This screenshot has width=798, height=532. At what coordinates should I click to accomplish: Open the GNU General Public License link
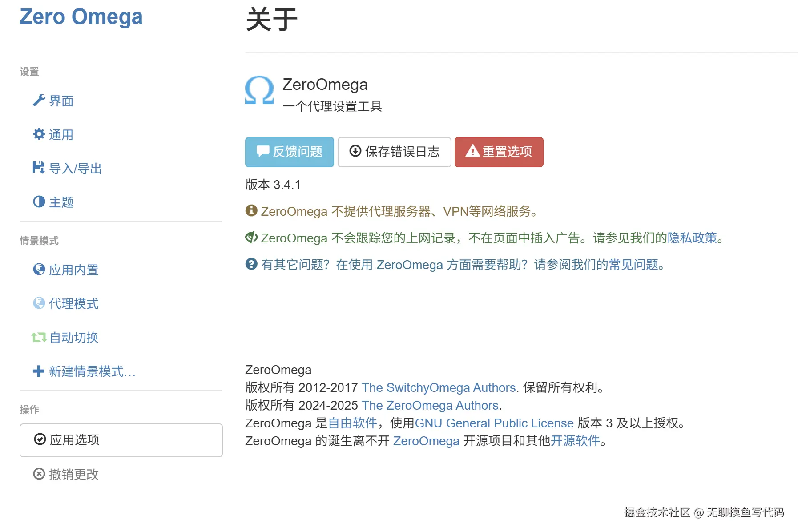point(494,423)
